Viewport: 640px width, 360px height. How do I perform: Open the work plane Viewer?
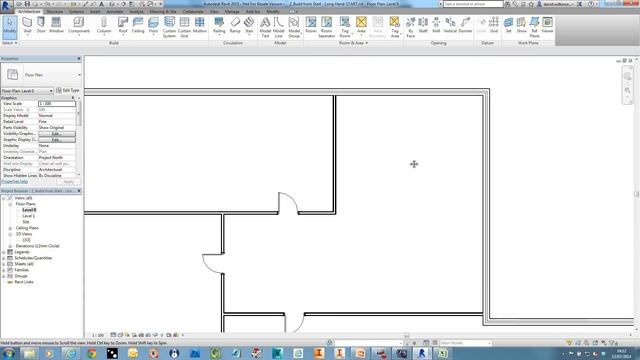click(547, 26)
